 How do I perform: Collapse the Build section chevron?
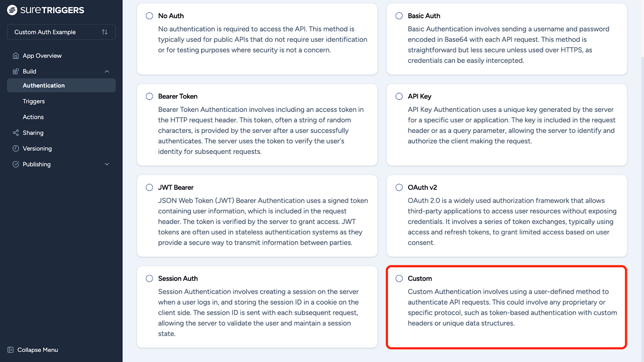point(107,72)
